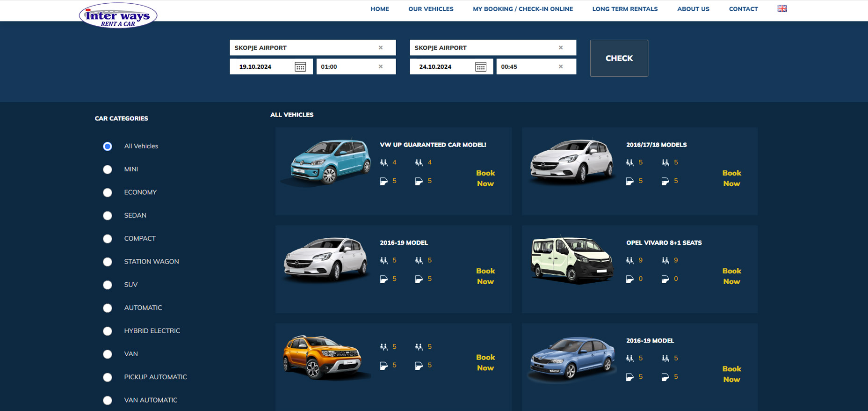868x411 pixels.
Task: Select the HYBRID ELECTRIC radio button
Action: pyautogui.click(x=108, y=331)
